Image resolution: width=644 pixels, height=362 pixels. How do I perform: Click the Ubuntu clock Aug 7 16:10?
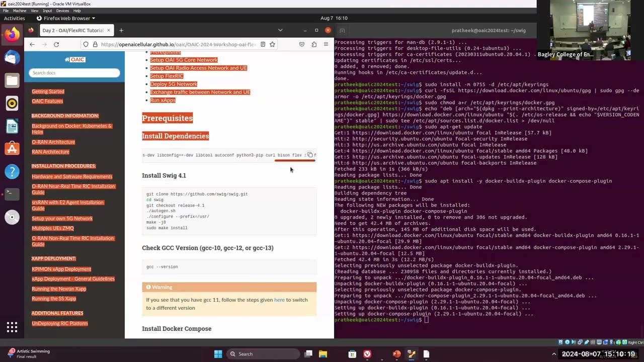334,18
